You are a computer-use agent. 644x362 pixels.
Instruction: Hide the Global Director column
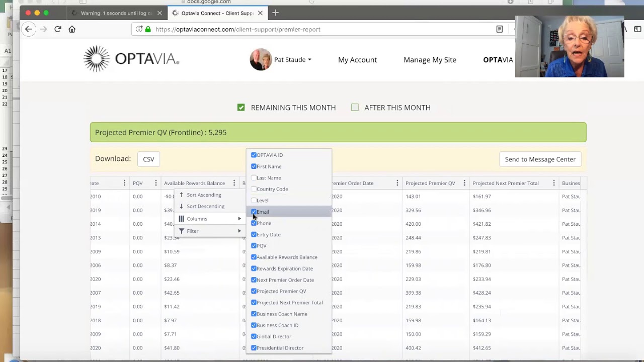point(254,336)
